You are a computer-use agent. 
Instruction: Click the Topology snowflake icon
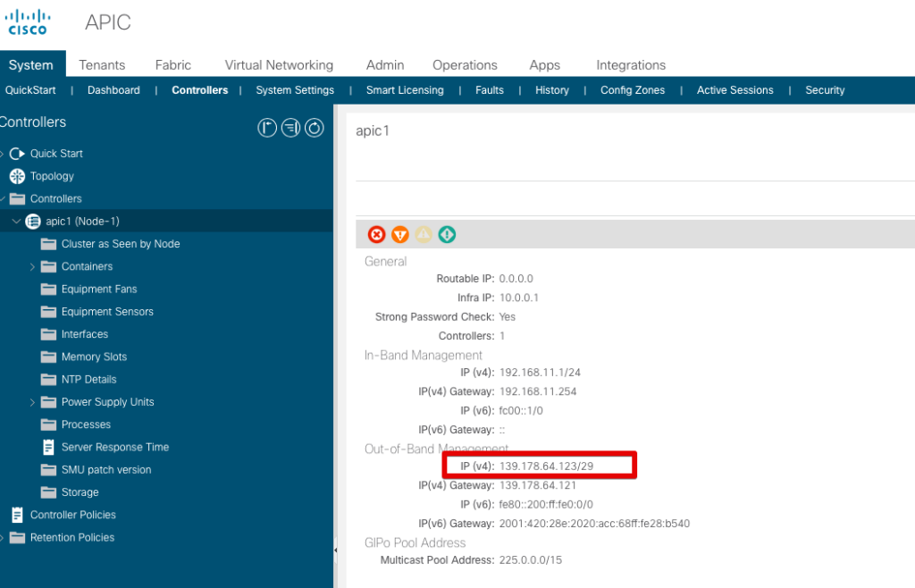(x=18, y=176)
